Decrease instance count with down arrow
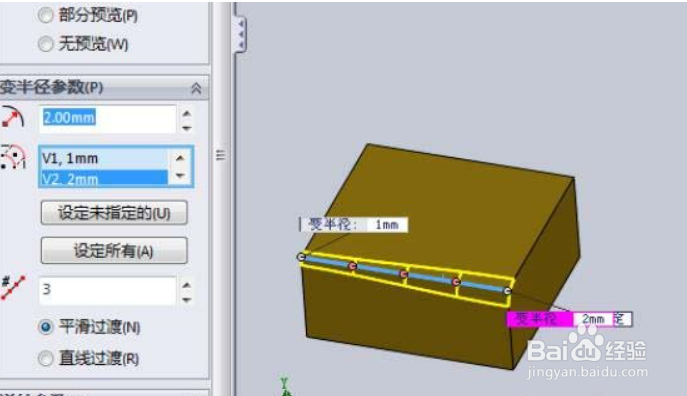This screenshot has width=687, height=396. click(x=187, y=300)
